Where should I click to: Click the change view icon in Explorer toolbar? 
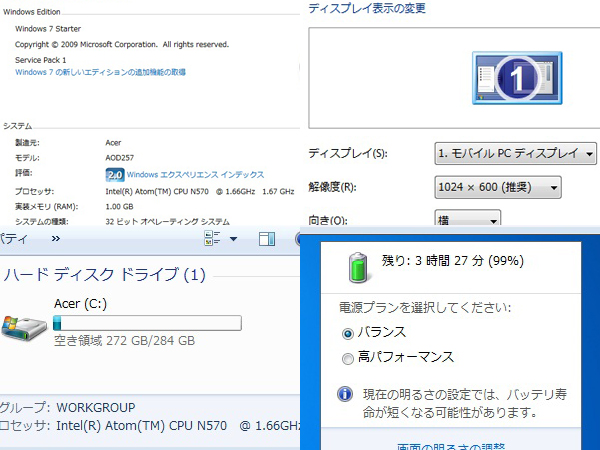click(212, 238)
